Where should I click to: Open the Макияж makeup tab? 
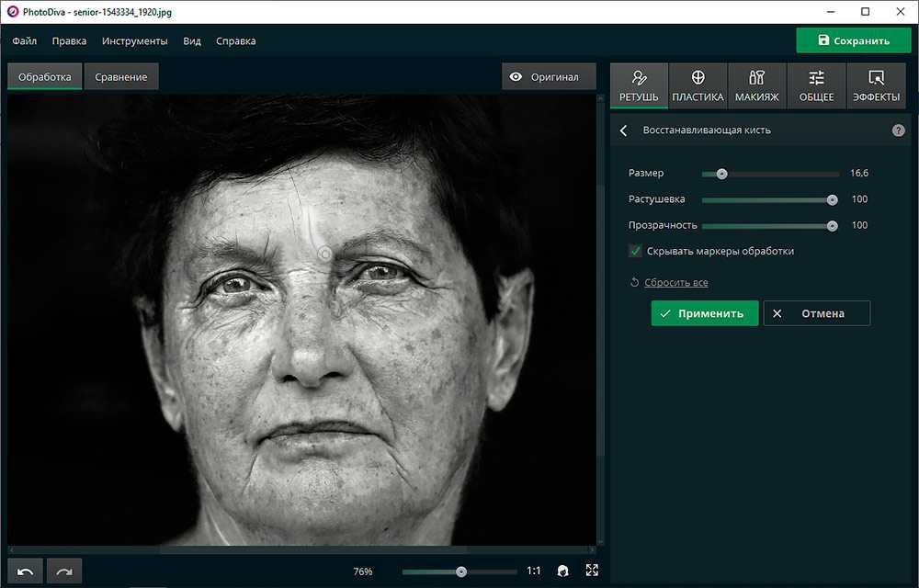[756, 85]
